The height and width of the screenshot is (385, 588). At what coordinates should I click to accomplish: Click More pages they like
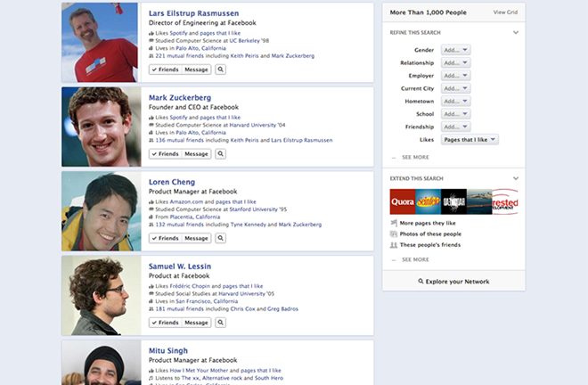pos(428,223)
